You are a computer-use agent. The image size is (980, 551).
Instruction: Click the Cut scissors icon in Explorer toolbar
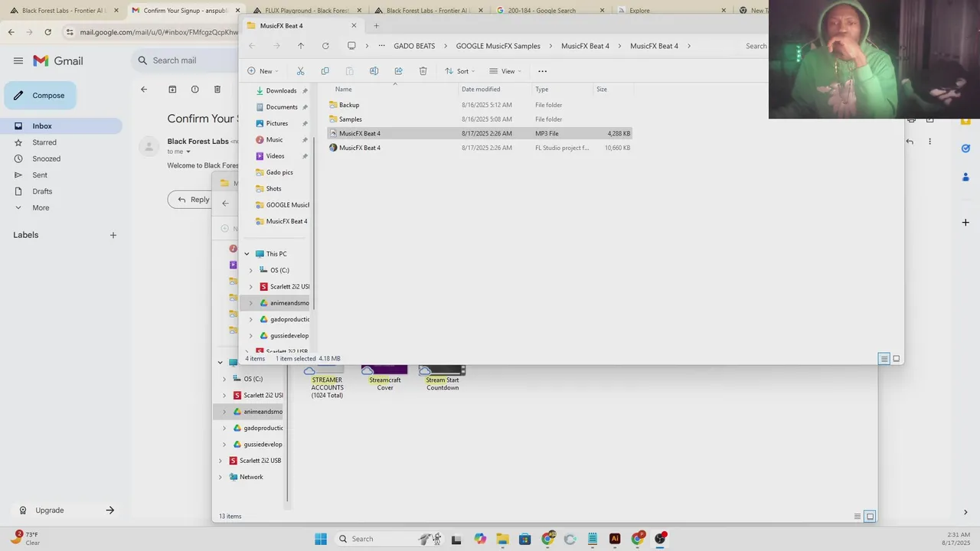(x=300, y=71)
